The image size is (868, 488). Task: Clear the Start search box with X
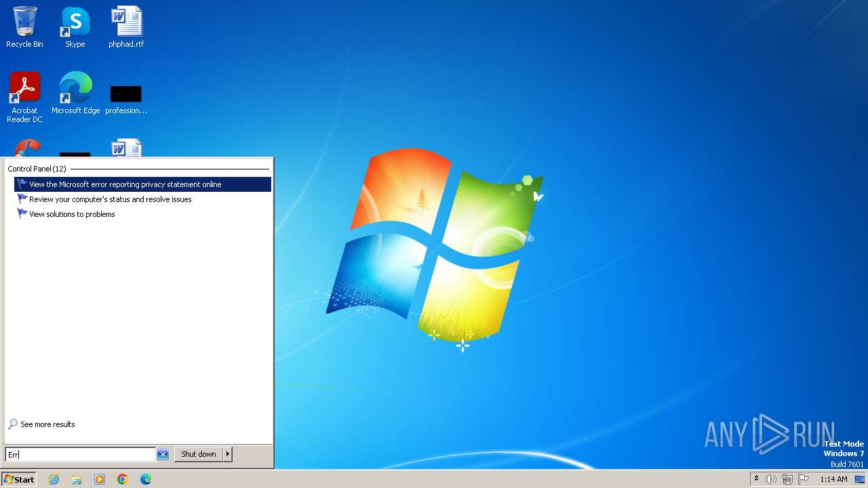tap(163, 454)
